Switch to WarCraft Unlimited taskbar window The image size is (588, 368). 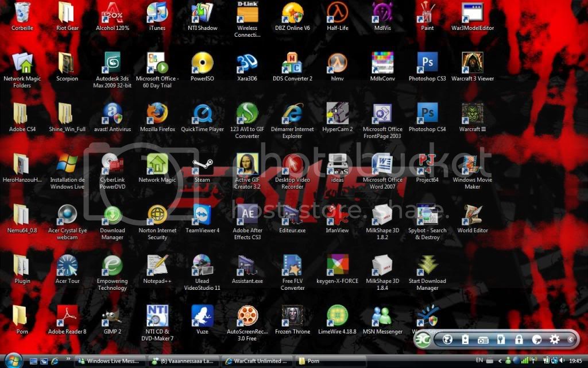[x=257, y=361]
